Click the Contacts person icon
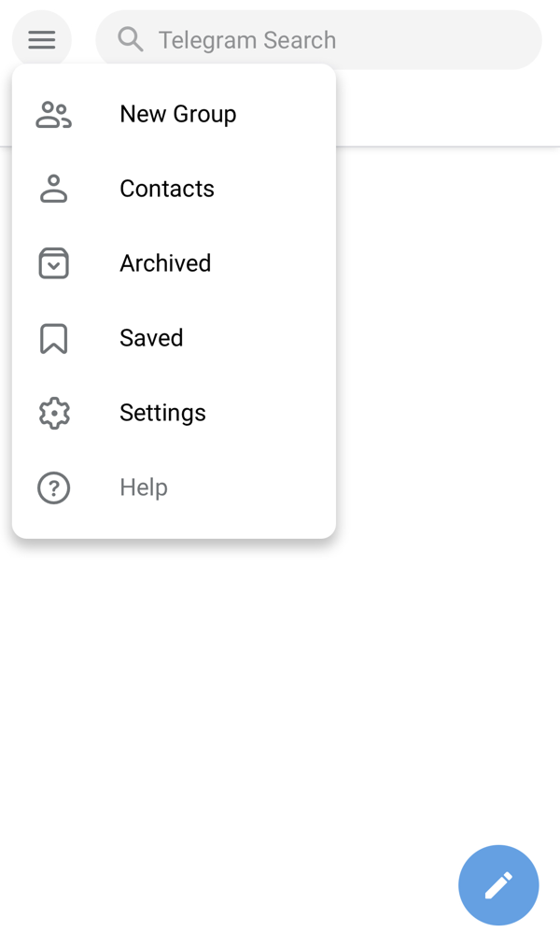 click(53, 189)
